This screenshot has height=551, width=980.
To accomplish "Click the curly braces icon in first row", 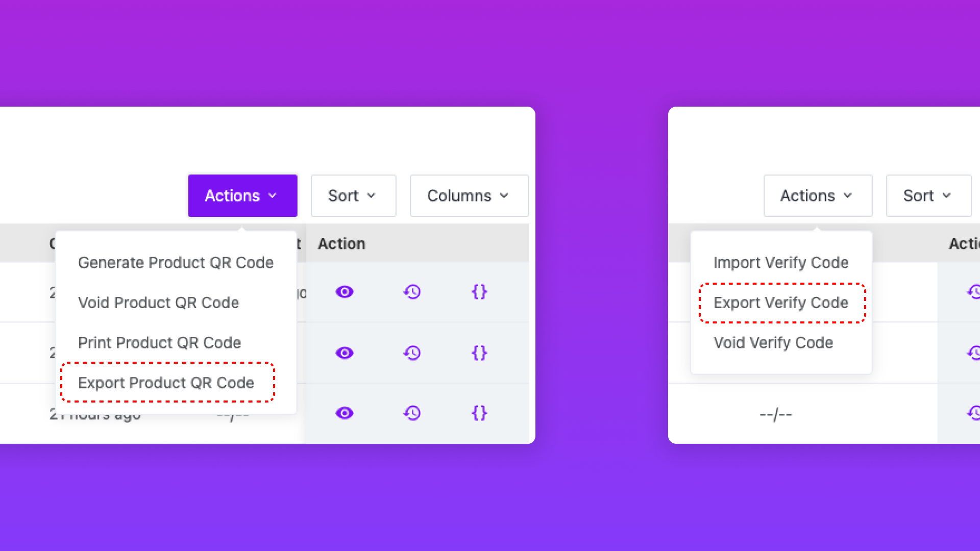I will pos(479,292).
